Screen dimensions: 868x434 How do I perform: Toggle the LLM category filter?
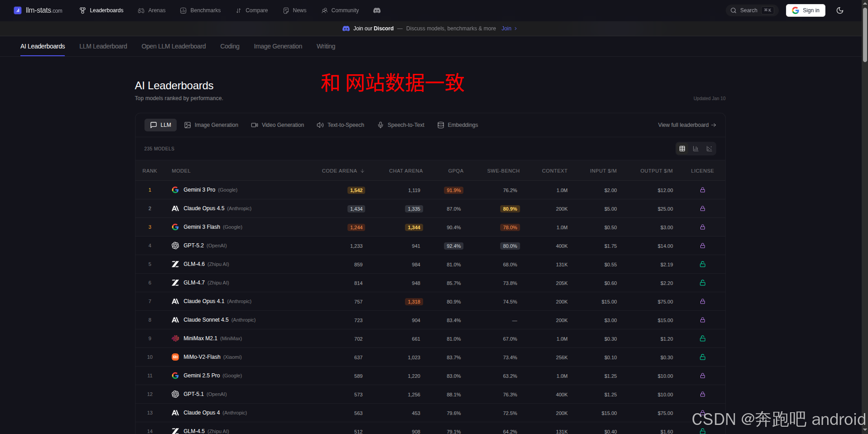[160, 125]
